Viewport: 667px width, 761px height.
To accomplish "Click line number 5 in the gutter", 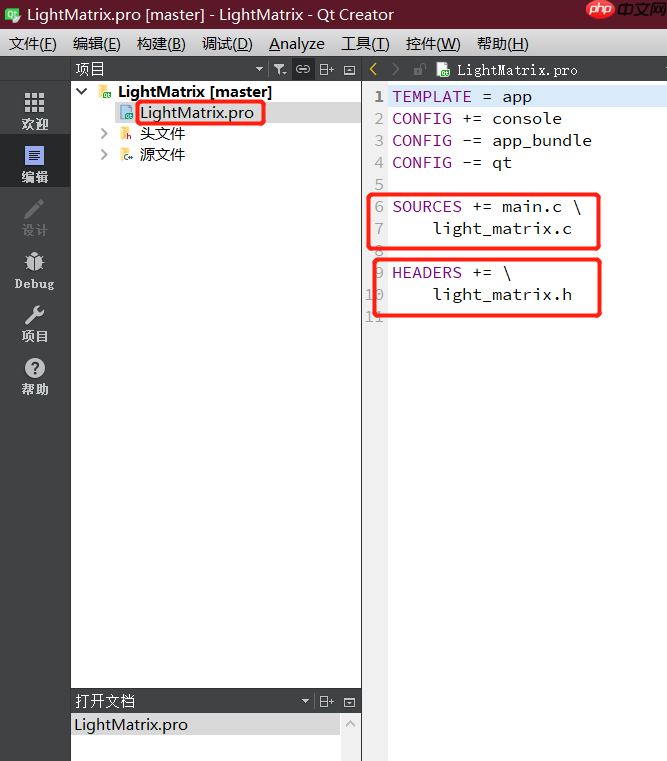I will 379,184.
